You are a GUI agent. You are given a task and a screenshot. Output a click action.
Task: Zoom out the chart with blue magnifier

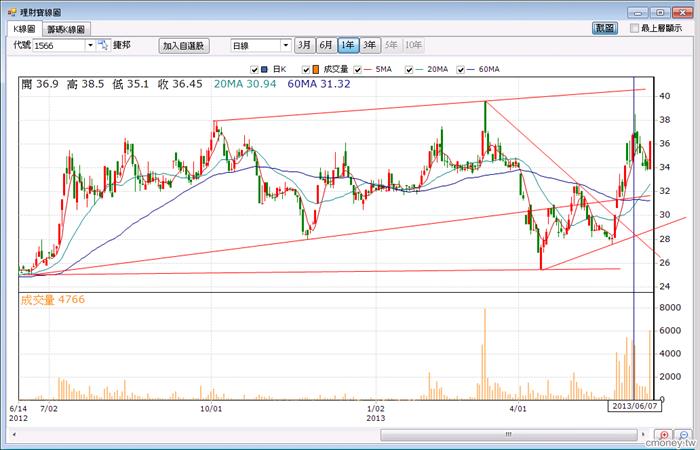[683, 435]
